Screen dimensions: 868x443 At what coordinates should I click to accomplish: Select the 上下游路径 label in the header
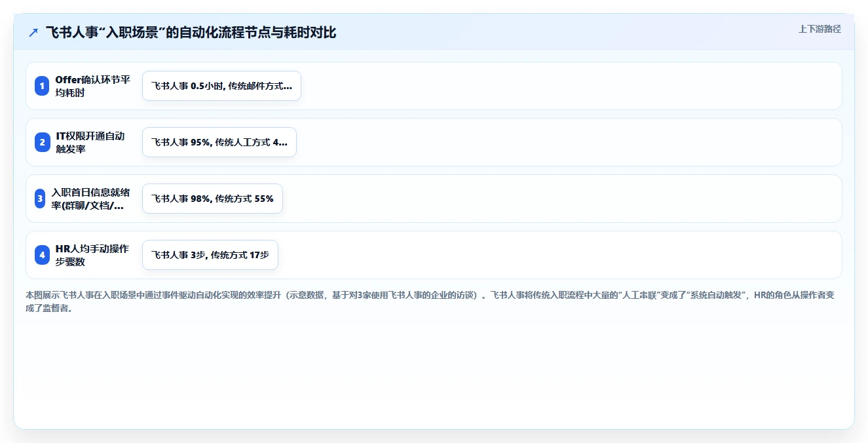820,29
